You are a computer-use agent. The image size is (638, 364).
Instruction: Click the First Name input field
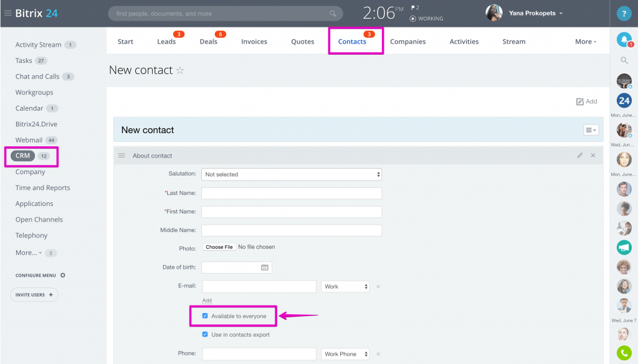click(292, 212)
